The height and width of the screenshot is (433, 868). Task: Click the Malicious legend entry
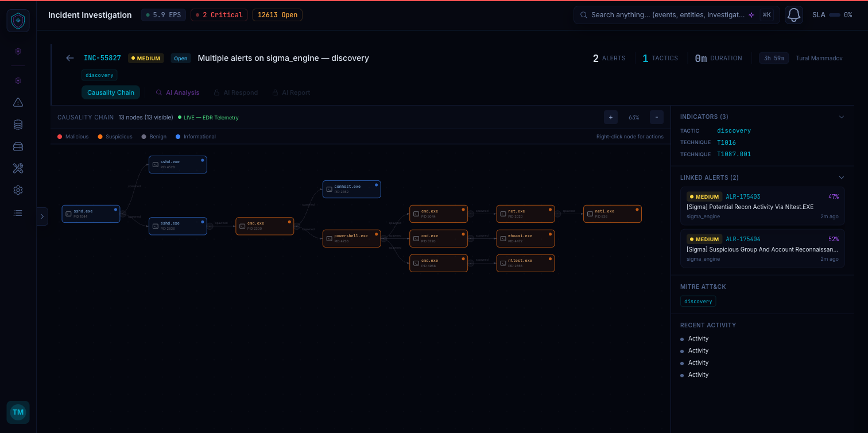73,137
